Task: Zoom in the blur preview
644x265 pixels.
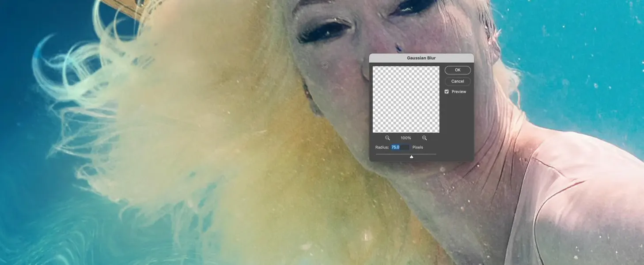Action: tap(424, 138)
